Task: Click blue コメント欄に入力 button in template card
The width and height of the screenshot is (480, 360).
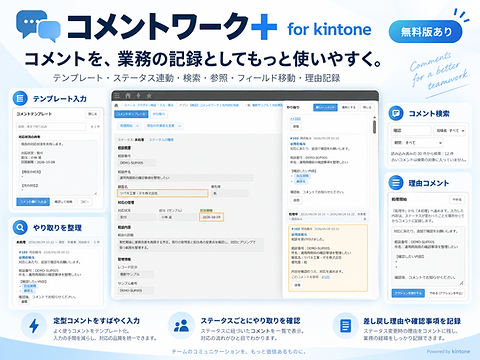Action: pyautogui.click(x=33, y=202)
